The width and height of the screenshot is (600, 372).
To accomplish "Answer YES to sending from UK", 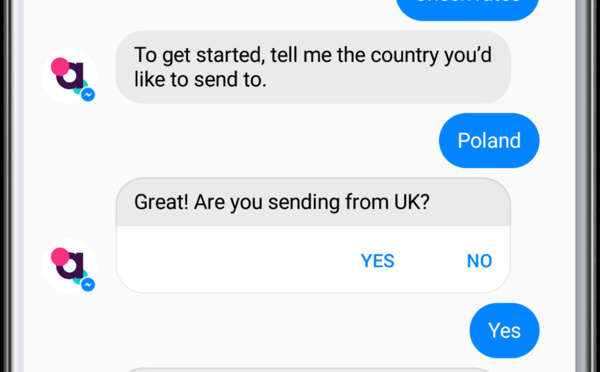I will pyautogui.click(x=377, y=261).
